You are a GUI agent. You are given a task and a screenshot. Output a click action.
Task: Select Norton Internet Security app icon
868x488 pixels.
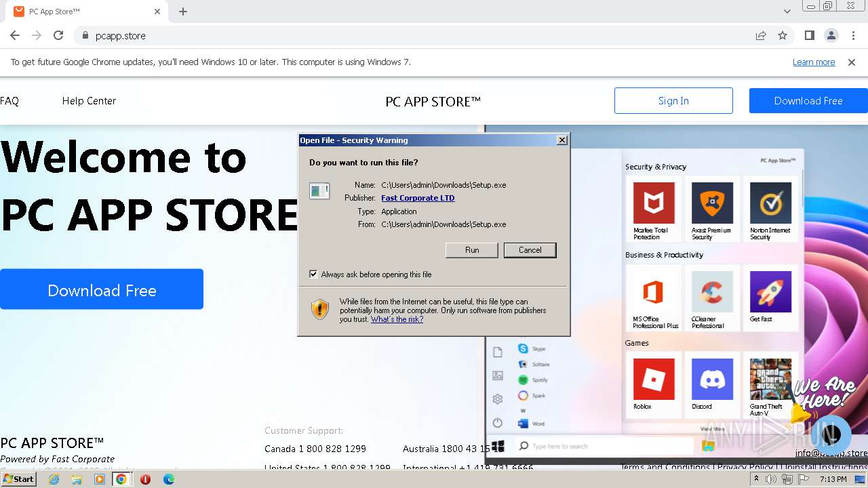(770, 203)
